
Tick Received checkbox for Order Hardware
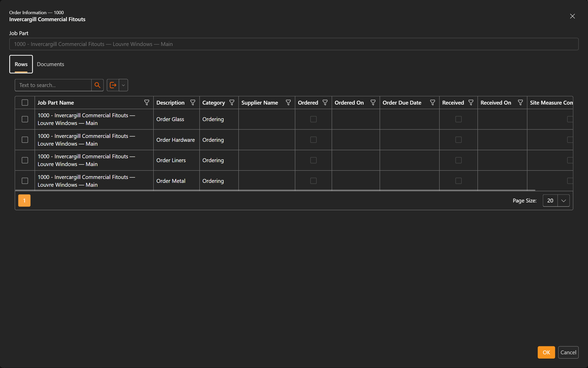459,140
